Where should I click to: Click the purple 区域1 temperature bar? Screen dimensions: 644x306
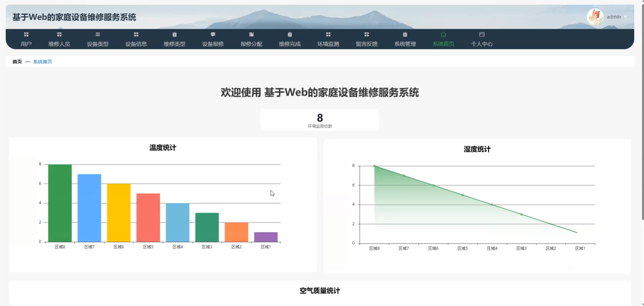tap(266, 237)
